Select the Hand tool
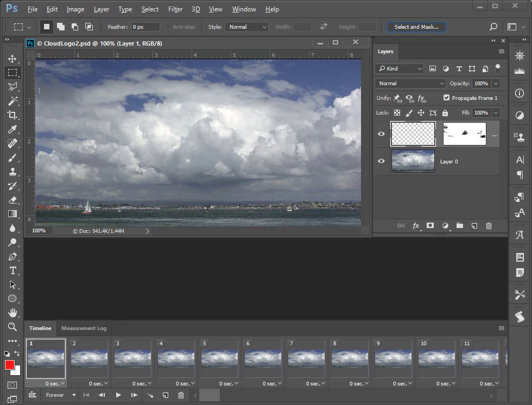Screen dimensions: 532x405 point(12,313)
